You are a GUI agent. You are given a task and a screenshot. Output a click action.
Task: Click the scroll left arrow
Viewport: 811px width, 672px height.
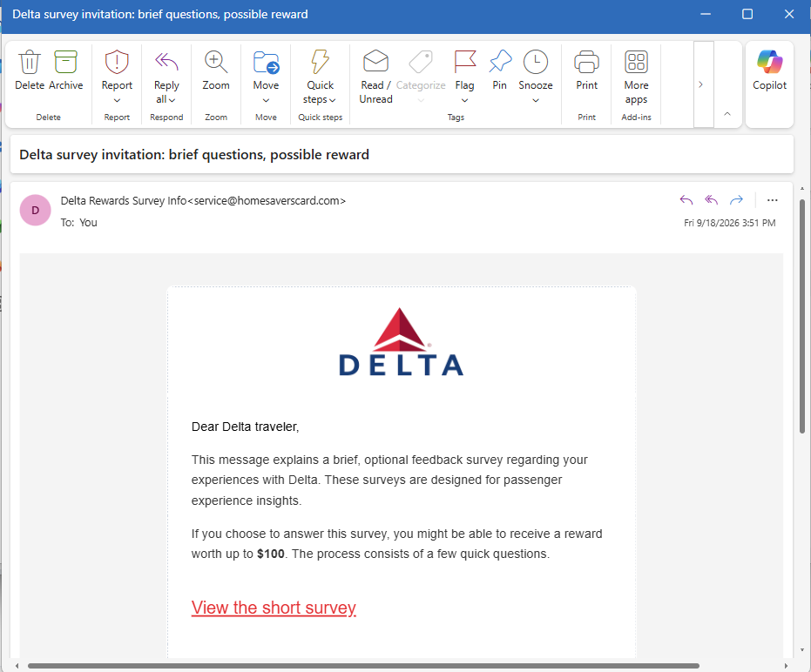click(x=17, y=666)
